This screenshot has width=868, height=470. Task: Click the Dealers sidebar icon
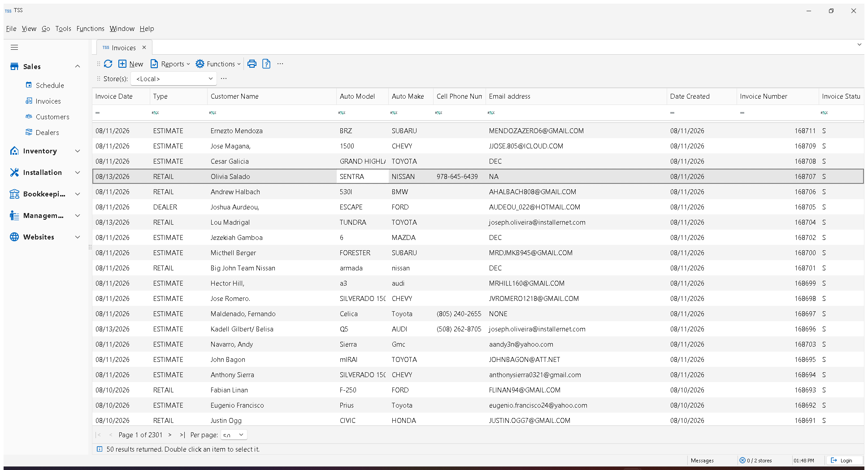point(29,132)
